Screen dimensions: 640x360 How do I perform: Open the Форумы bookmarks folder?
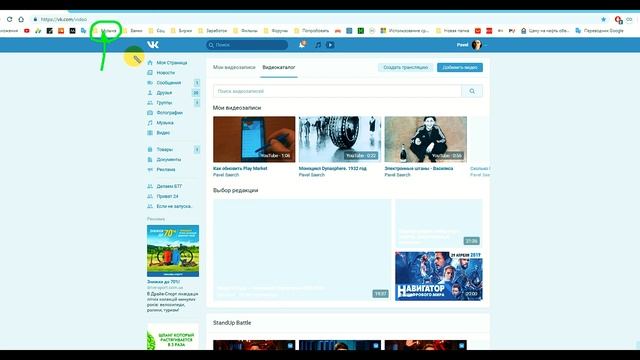click(x=276, y=31)
